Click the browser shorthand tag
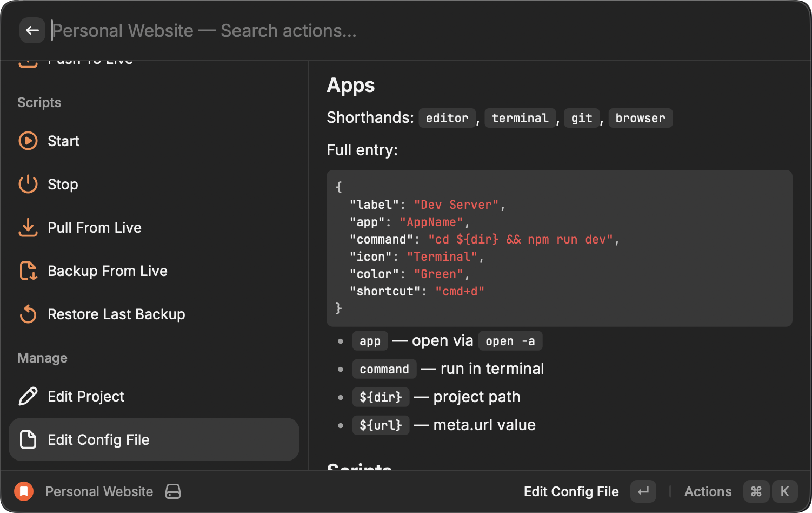The image size is (812, 513). [641, 118]
